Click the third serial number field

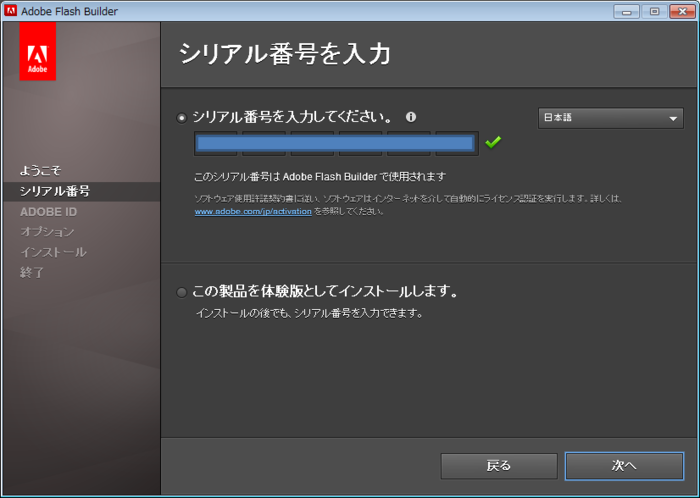point(312,143)
